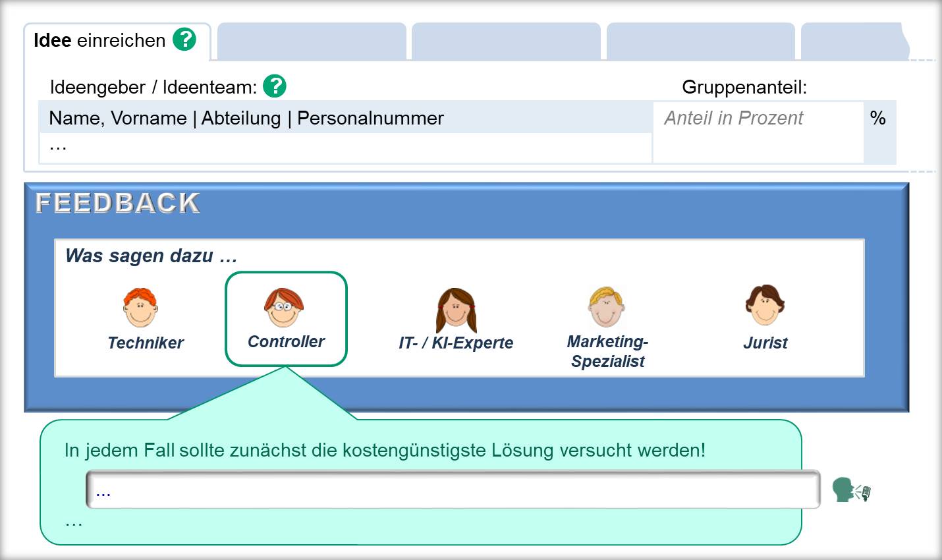Select the Controller feedback avatar
The image size is (942, 560).
pos(286,310)
